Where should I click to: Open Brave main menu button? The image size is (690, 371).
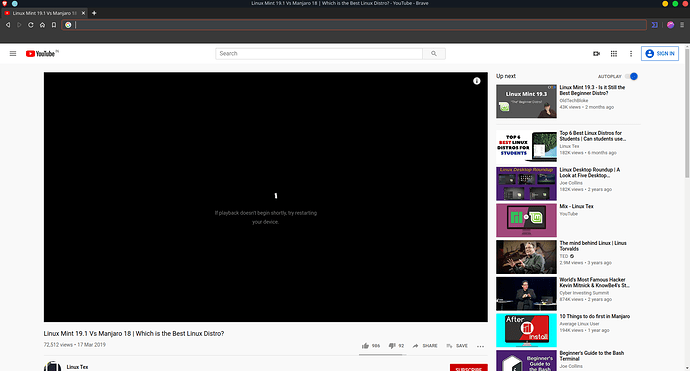(682, 25)
